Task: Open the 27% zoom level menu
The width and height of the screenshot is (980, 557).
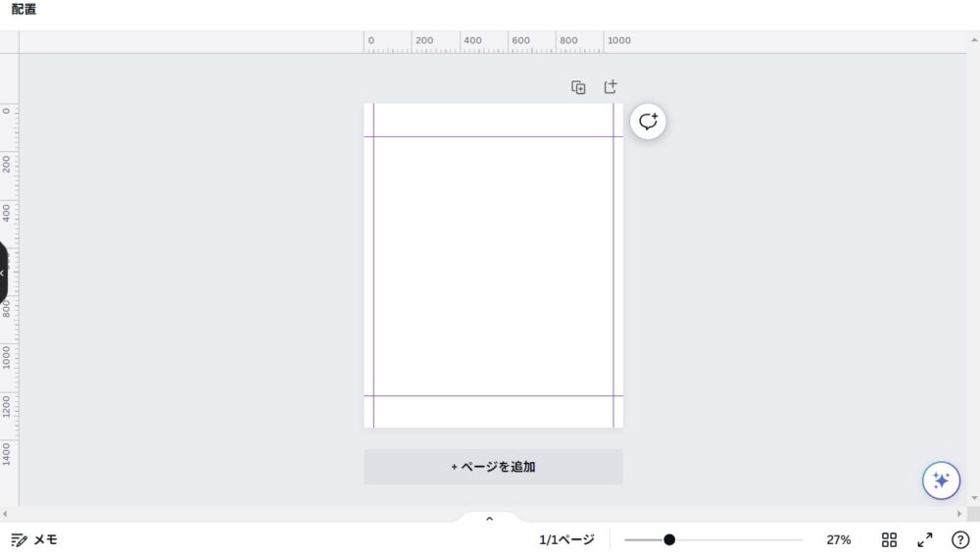Action: 838,539
